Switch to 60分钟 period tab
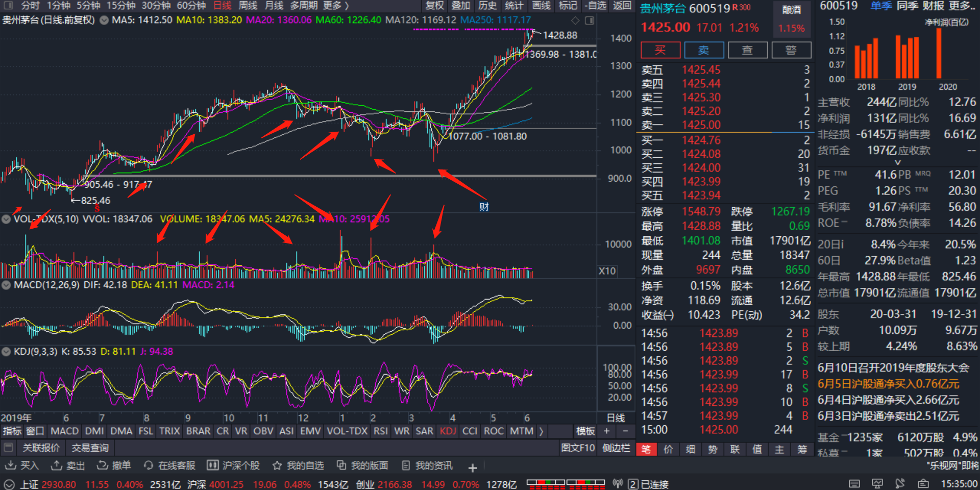The height and width of the screenshot is (490, 980). point(191,6)
